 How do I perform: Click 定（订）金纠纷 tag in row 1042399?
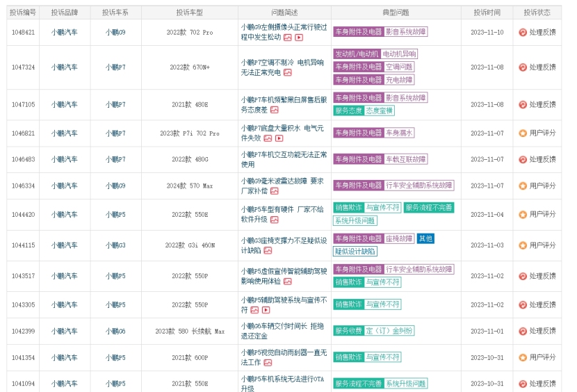point(389,331)
